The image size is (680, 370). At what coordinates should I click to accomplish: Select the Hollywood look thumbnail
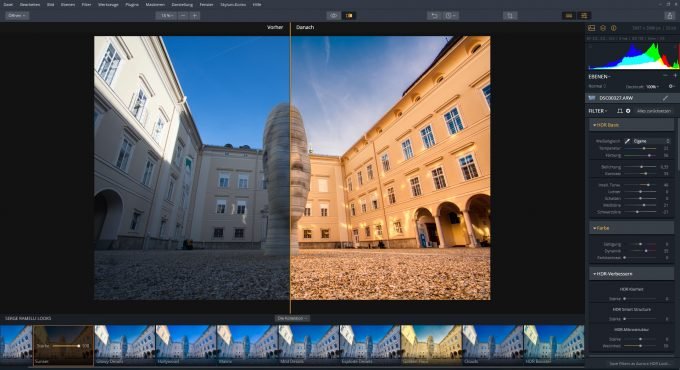(186, 345)
